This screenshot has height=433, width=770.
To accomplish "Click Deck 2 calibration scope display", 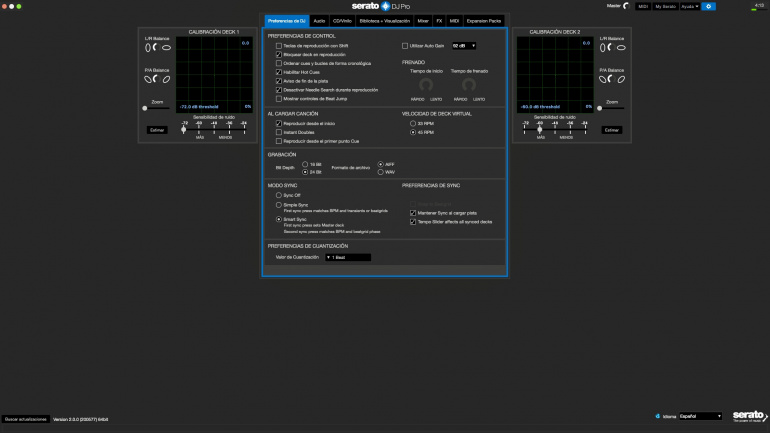I will (x=555, y=75).
